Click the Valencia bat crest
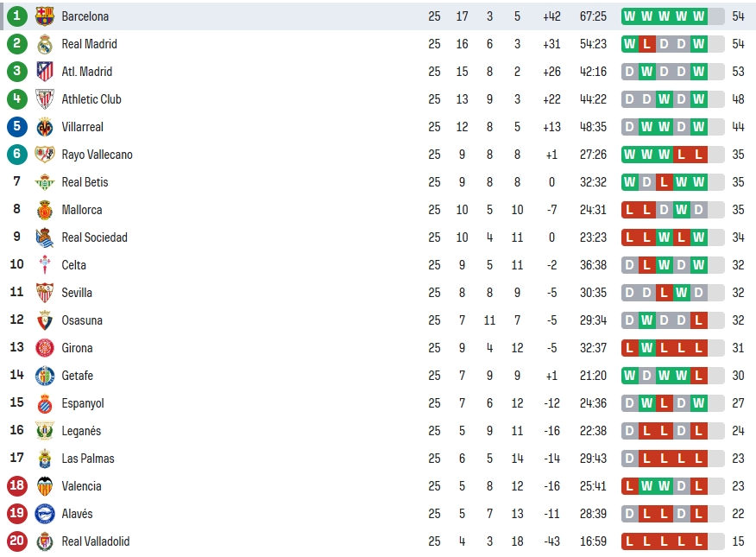This screenshot has width=756, height=557. [x=45, y=486]
